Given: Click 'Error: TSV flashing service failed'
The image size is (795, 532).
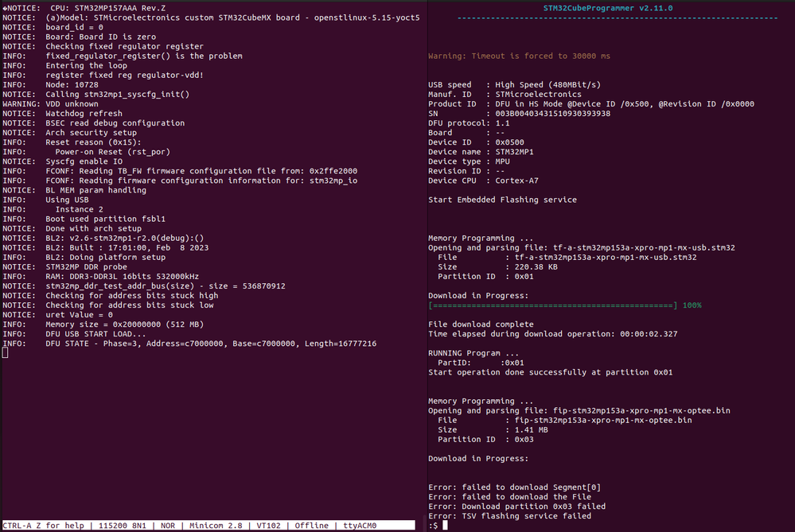Looking at the screenshot, I should 509,516.
